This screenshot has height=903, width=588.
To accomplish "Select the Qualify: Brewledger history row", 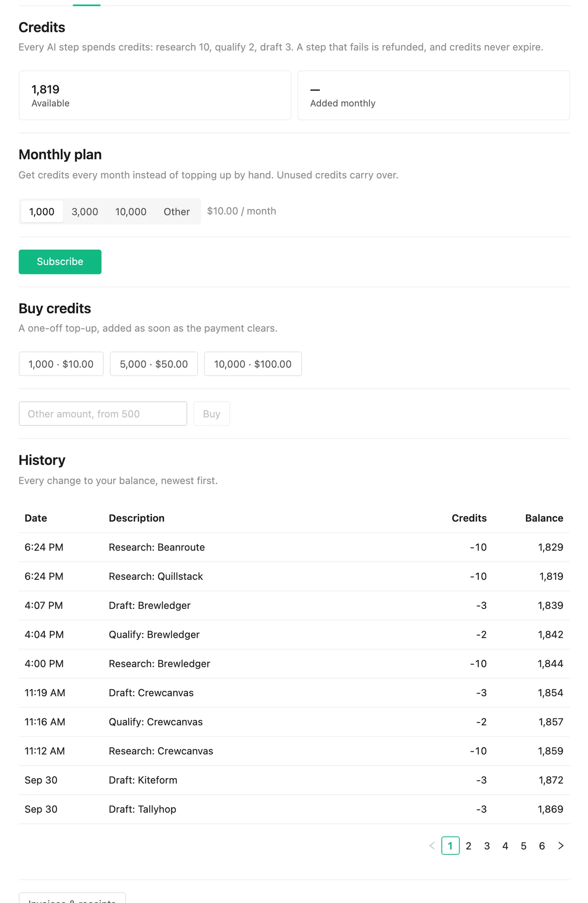I will [x=294, y=634].
